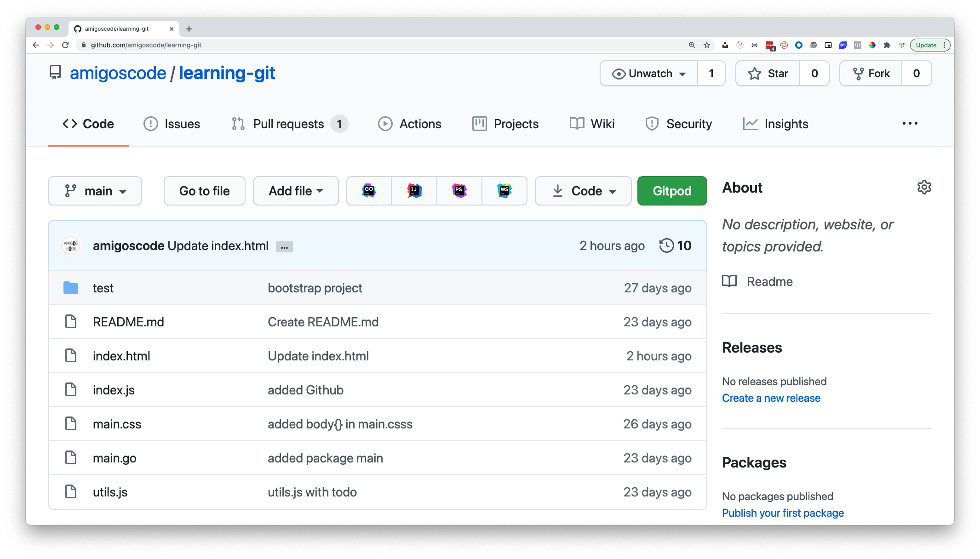The width and height of the screenshot is (980, 559).
Task: Click the About settings gear icon
Action: click(x=924, y=187)
